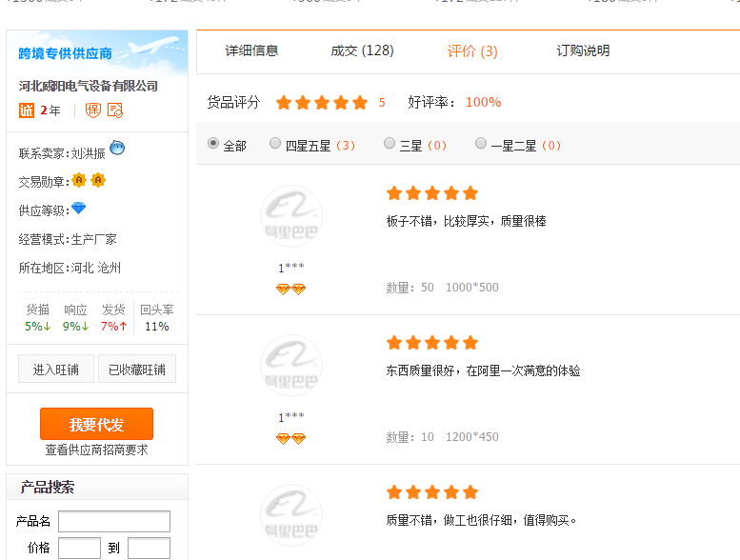Screen dimensions: 740x560
Task: Select the 三星 (0) radio button
Action: click(390, 143)
